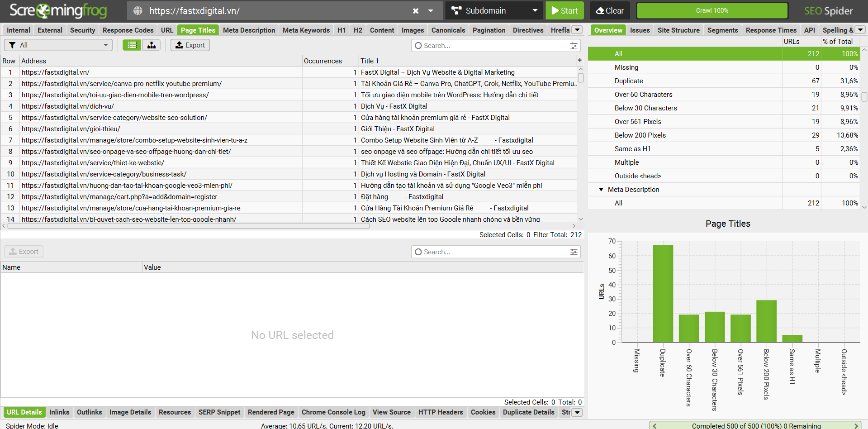
Task: Show more right panel tabs via arrow
Action: (860, 30)
